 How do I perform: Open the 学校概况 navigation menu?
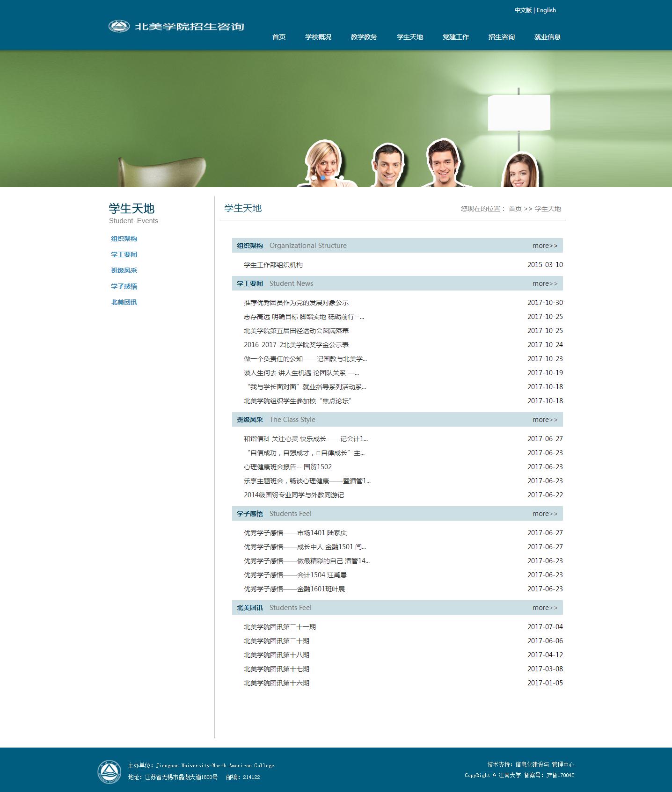click(x=318, y=37)
